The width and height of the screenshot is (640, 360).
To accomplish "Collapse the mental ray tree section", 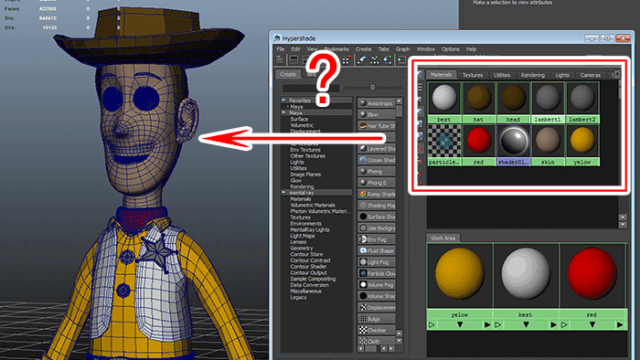I will pos(283,192).
